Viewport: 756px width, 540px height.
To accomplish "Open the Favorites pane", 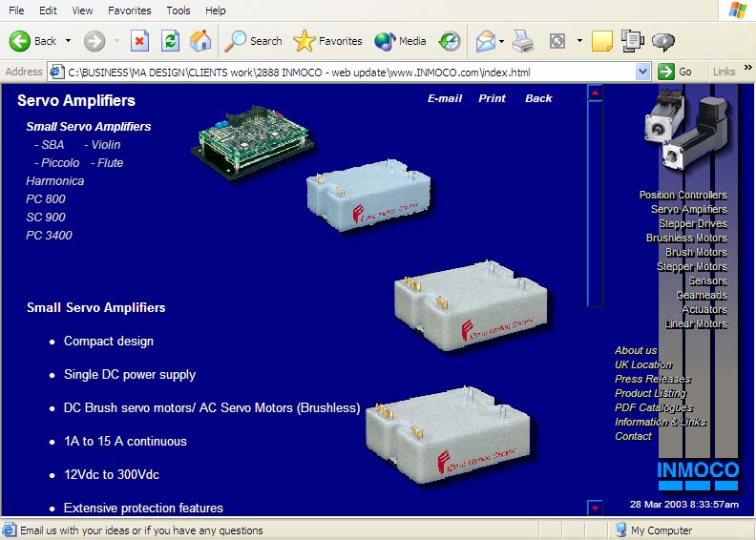I will (x=327, y=41).
